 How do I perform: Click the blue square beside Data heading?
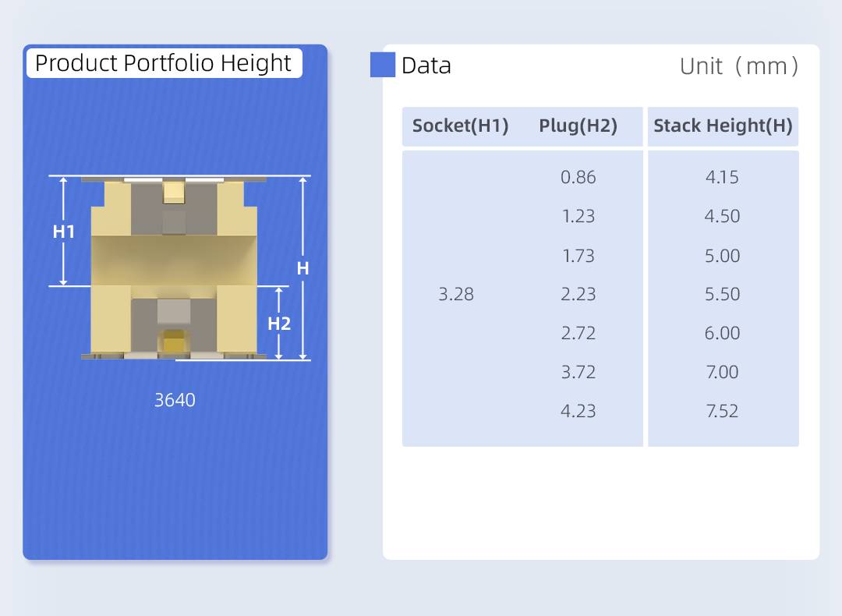pyautogui.click(x=383, y=65)
